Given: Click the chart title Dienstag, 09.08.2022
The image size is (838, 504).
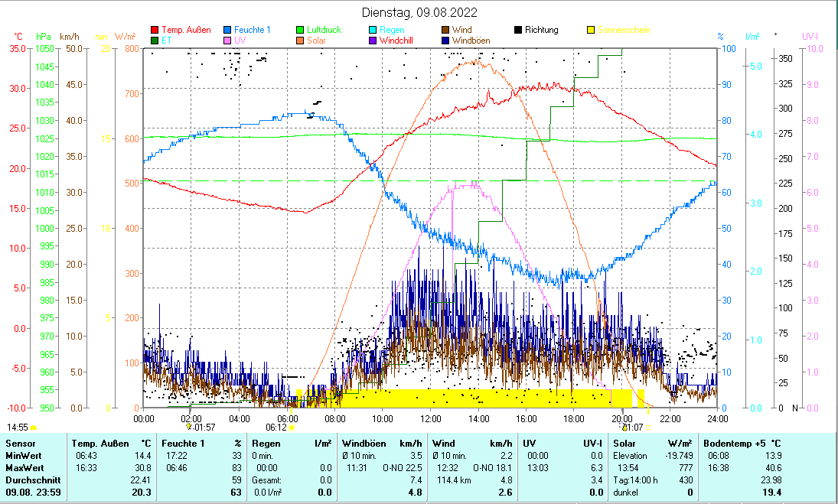Looking at the screenshot, I should point(419,12).
